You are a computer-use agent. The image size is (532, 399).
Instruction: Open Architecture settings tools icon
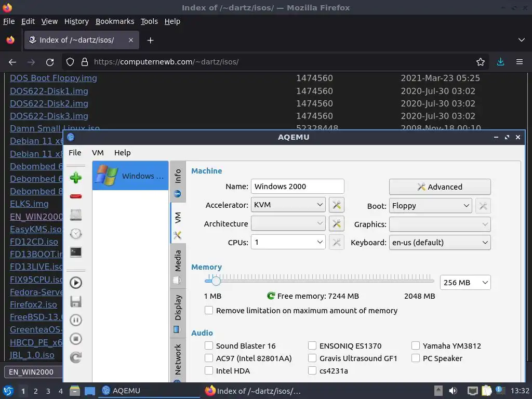point(337,223)
